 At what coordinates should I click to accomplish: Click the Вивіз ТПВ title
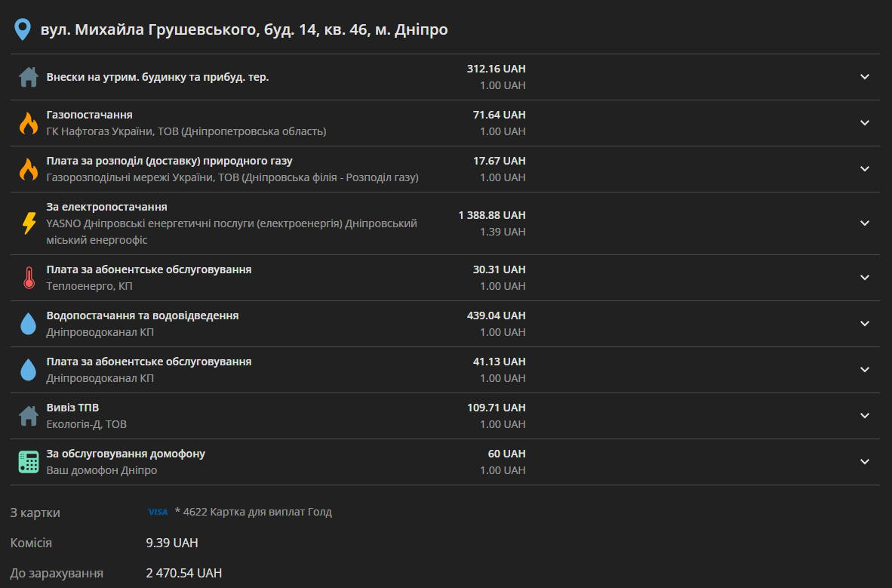click(x=72, y=408)
